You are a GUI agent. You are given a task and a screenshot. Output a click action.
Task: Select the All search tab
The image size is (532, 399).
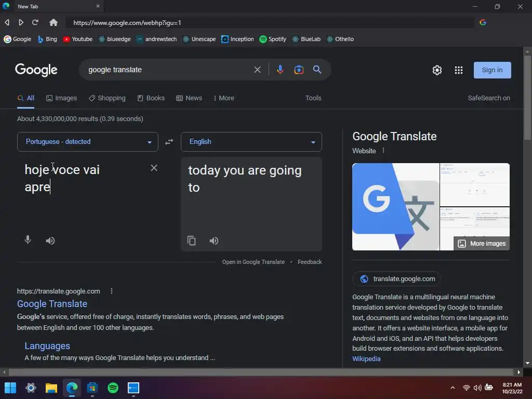click(26, 98)
